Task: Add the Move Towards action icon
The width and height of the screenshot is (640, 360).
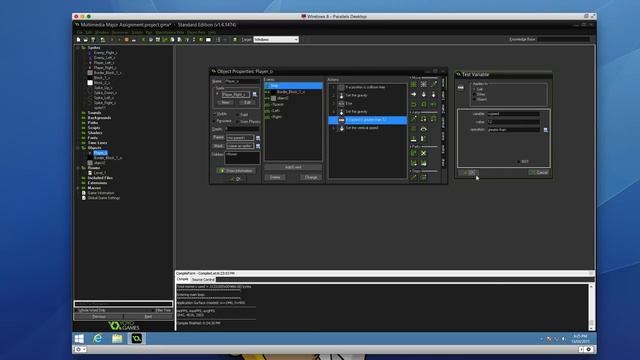Action: click(x=433, y=84)
